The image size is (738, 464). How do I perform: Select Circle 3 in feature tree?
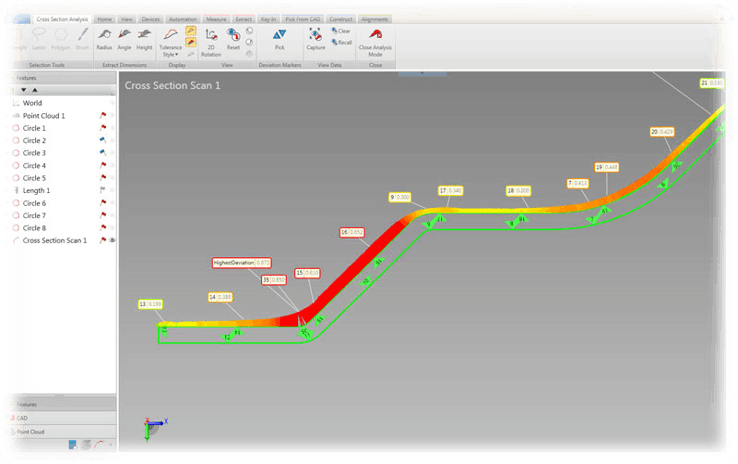34,153
